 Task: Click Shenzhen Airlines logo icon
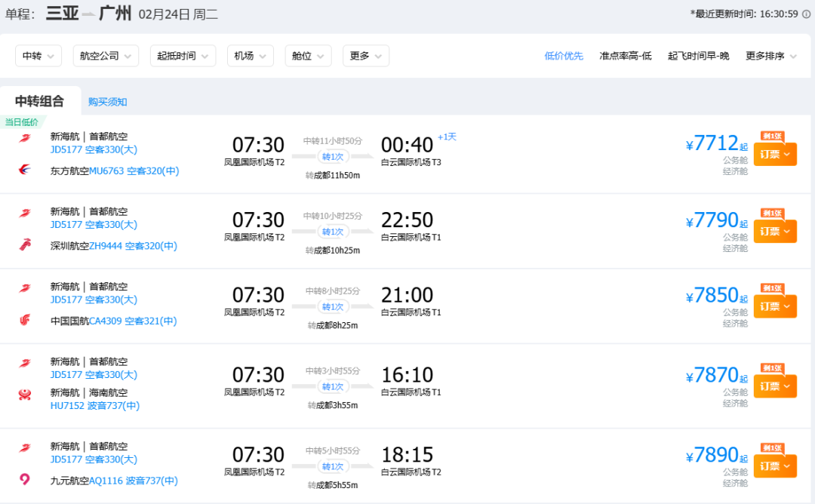tap(25, 244)
